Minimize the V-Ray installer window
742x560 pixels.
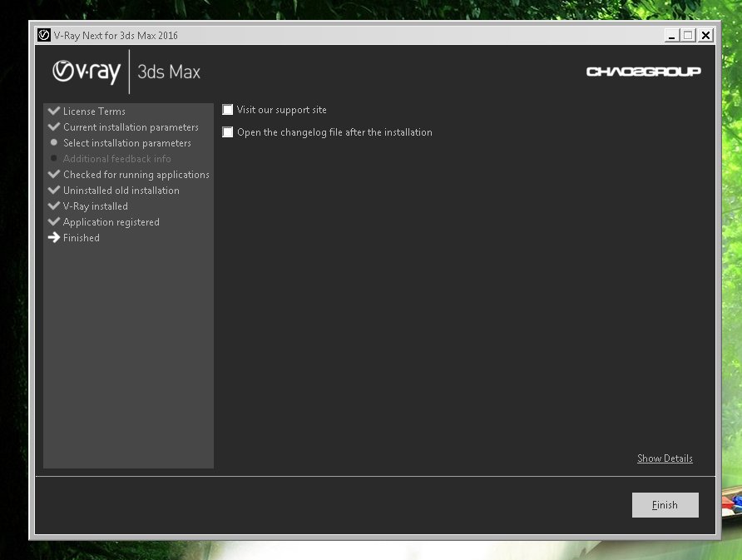671,36
